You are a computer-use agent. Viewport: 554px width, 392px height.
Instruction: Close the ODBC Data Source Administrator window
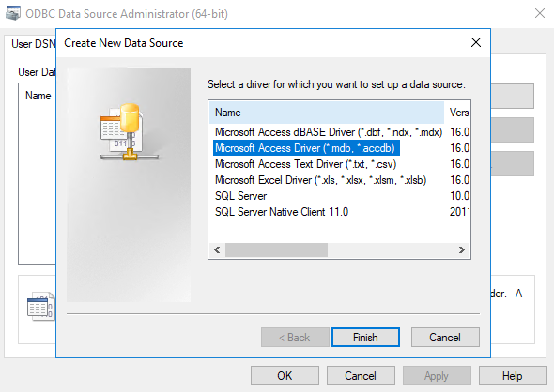(540, 13)
